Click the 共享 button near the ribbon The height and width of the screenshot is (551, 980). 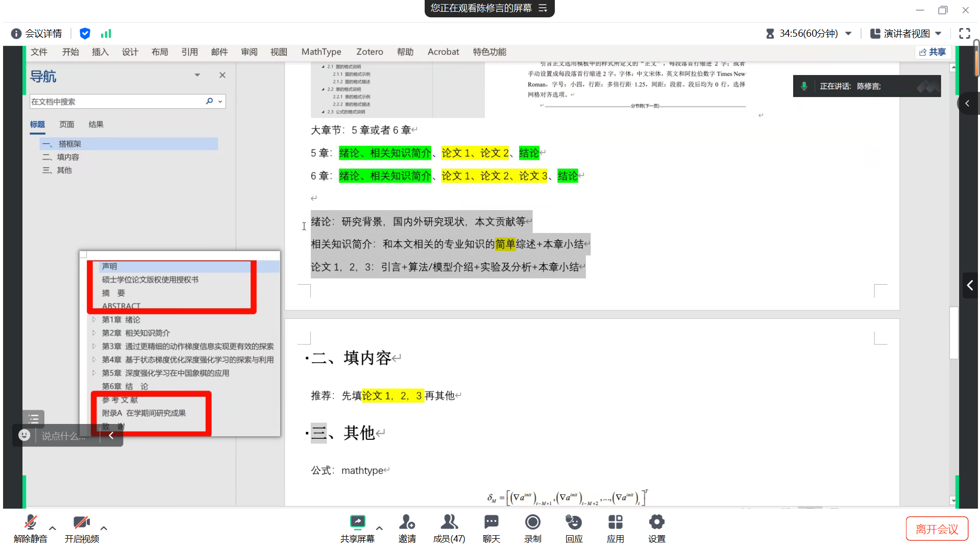pos(932,52)
